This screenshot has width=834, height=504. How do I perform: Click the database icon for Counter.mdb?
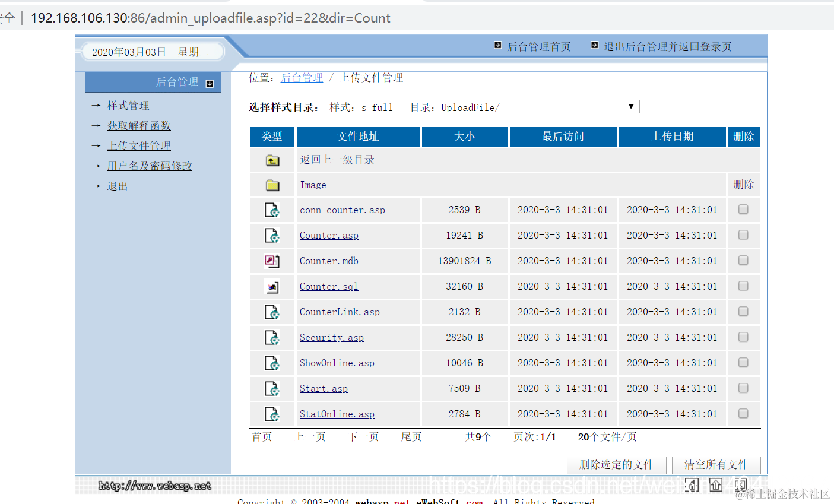tap(272, 261)
